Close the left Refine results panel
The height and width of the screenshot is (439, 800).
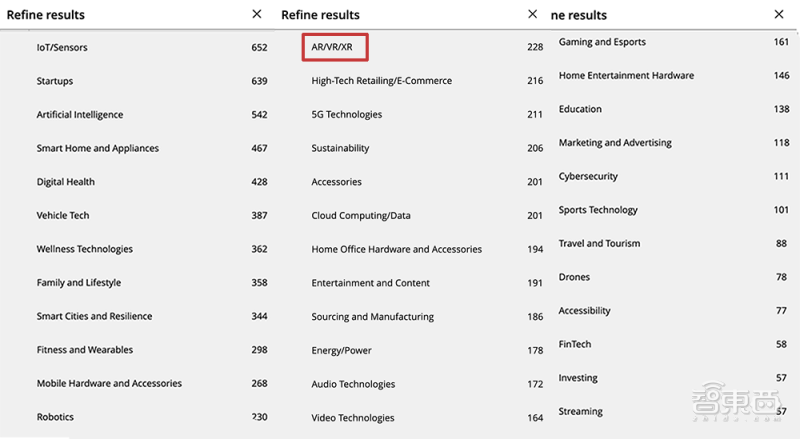257,14
